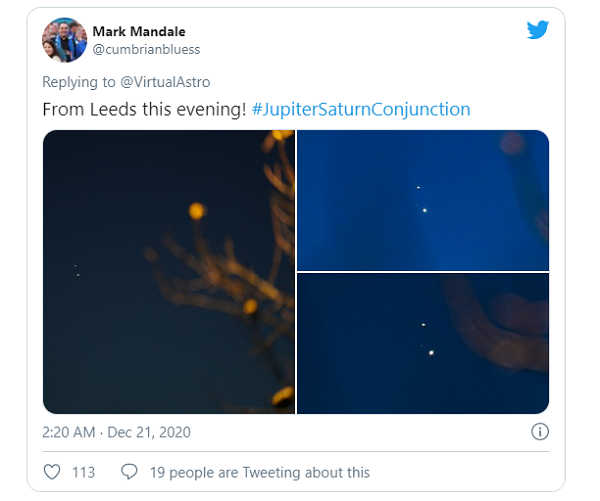Click the Twitter bird logo
600x501 pixels.
[537, 30]
